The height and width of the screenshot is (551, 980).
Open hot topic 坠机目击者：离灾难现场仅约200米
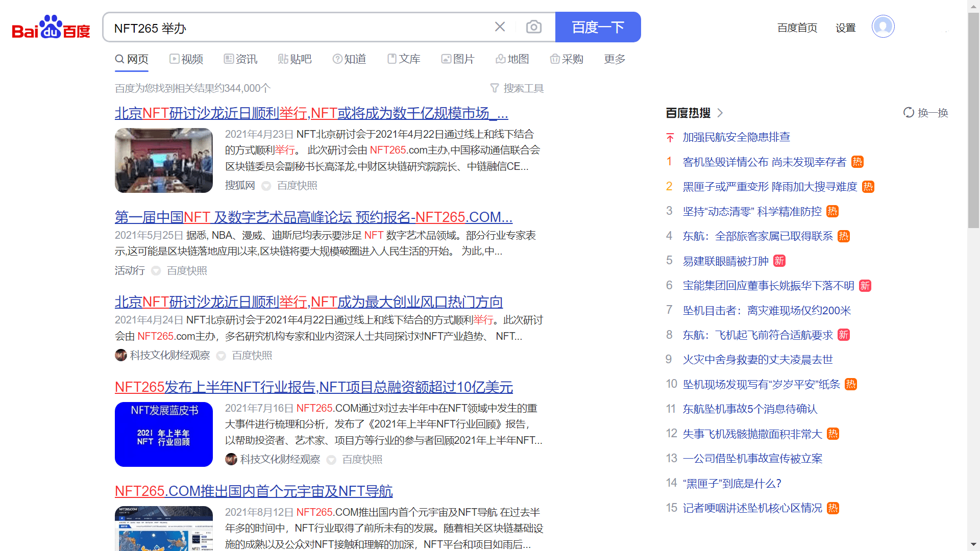coord(767,310)
